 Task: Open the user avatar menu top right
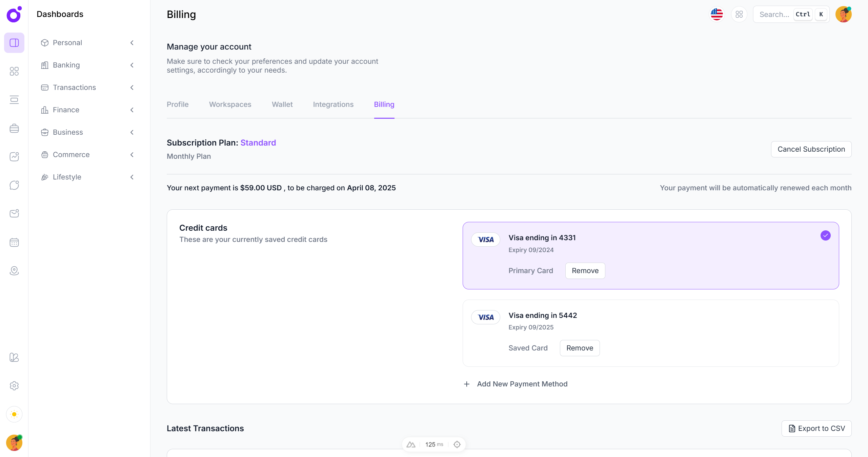[844, 14]
